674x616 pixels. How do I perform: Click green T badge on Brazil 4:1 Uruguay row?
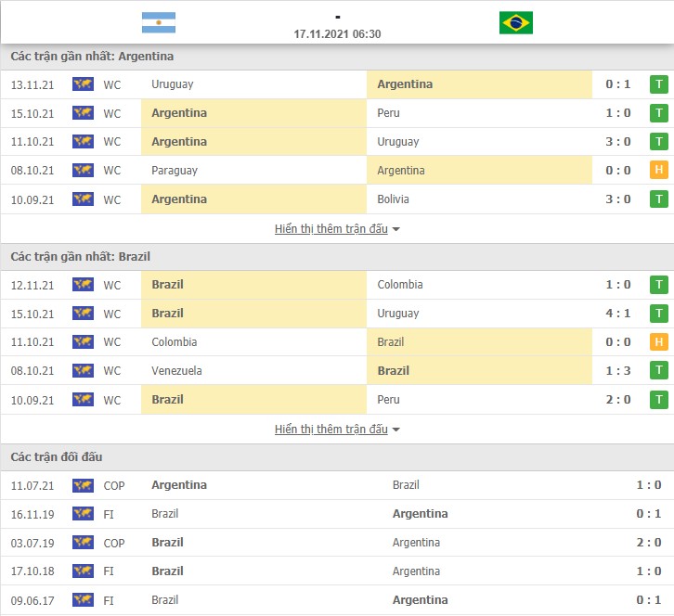658,314
